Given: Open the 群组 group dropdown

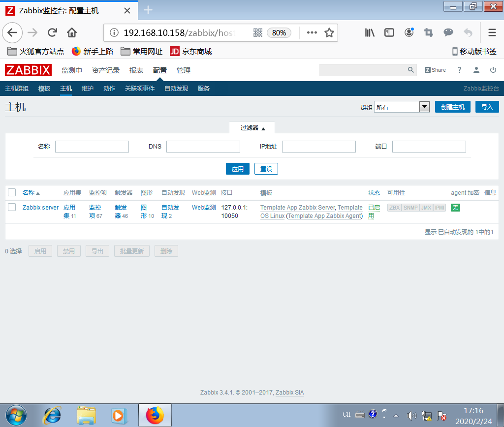Looking at the screenshot, I should tap(402, 107).
